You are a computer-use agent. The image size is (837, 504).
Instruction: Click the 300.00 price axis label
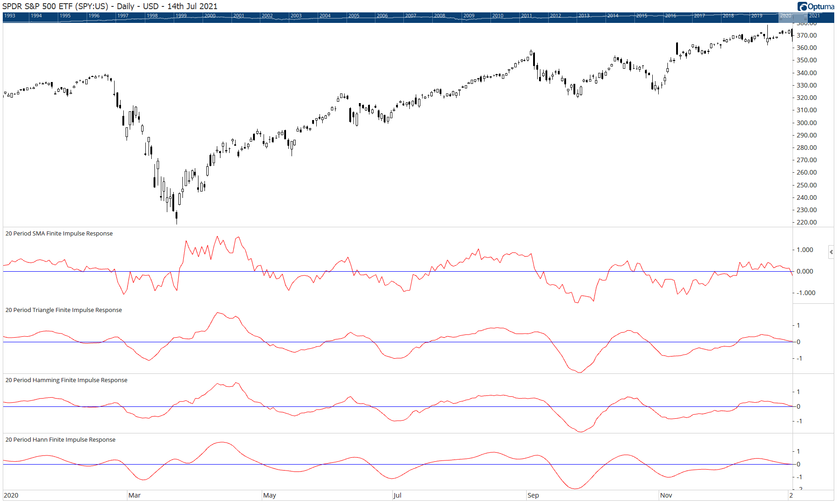pyautogui.click(x=807, y=123)
